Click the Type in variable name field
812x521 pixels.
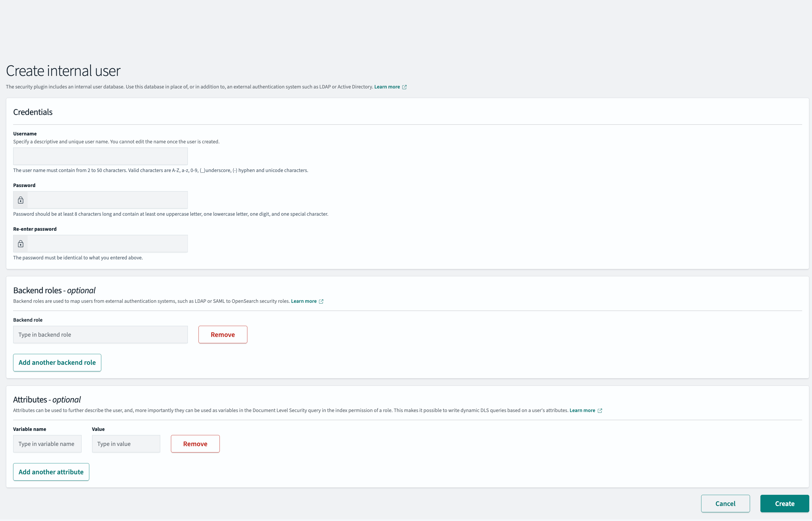point(47,443)
